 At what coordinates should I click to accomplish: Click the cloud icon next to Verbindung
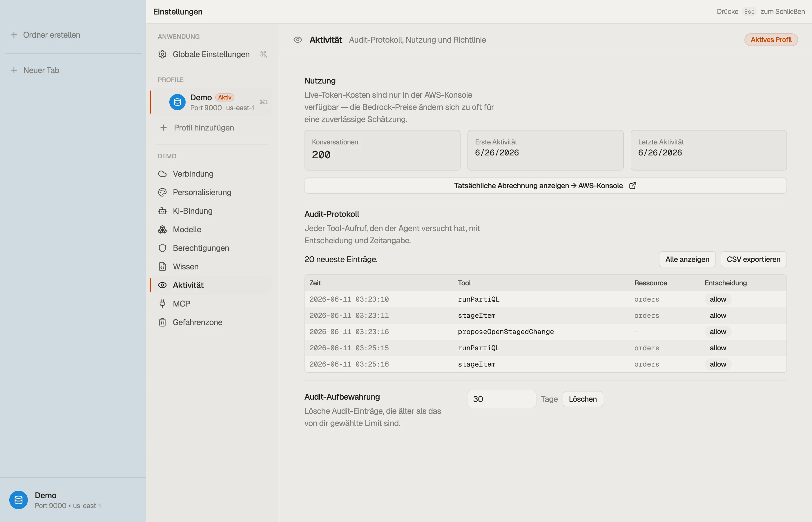(x=162, y=174)
